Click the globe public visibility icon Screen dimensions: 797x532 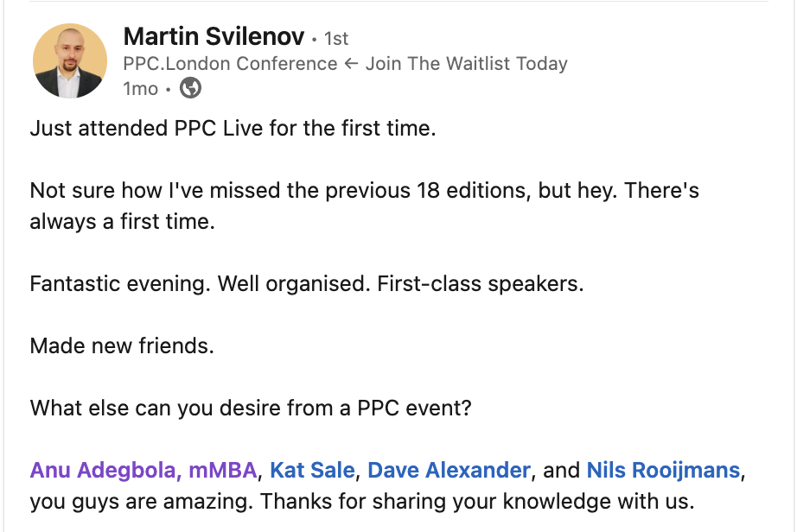(x=190, y=88)
